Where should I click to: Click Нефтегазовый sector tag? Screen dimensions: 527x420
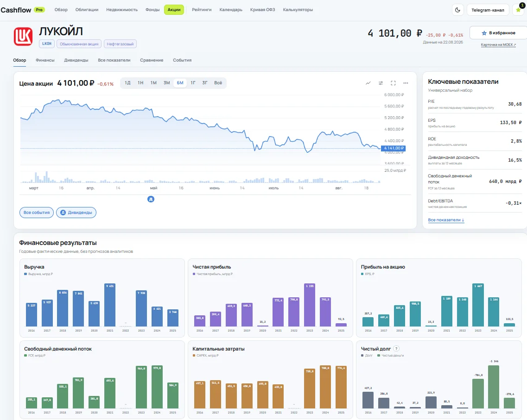tap(120, 44)
